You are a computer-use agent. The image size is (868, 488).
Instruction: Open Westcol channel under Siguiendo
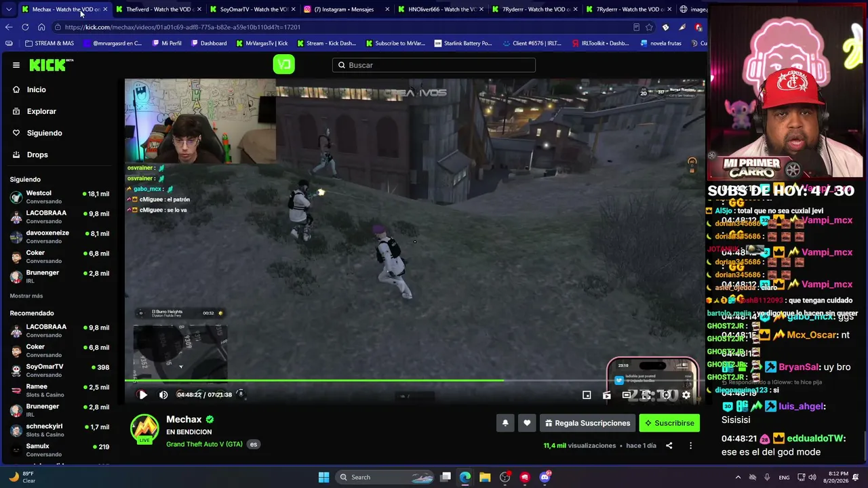tap(60, 197)
